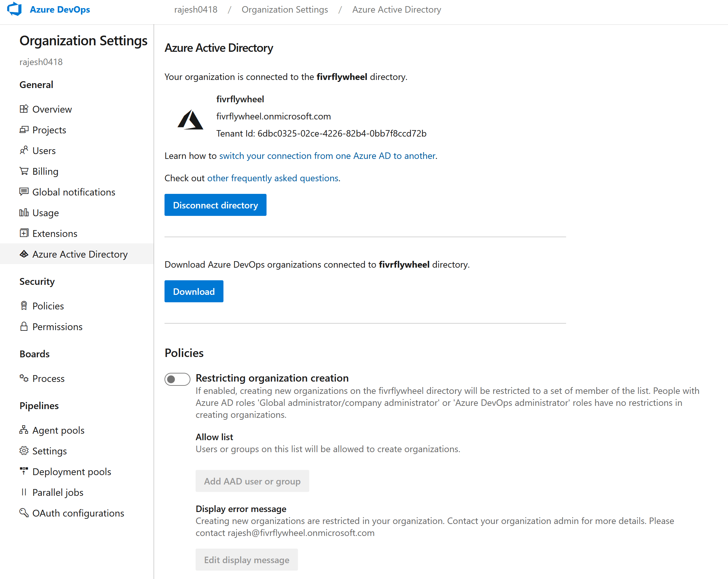
Task: Click the Users people icon
Action: point(24,150)
